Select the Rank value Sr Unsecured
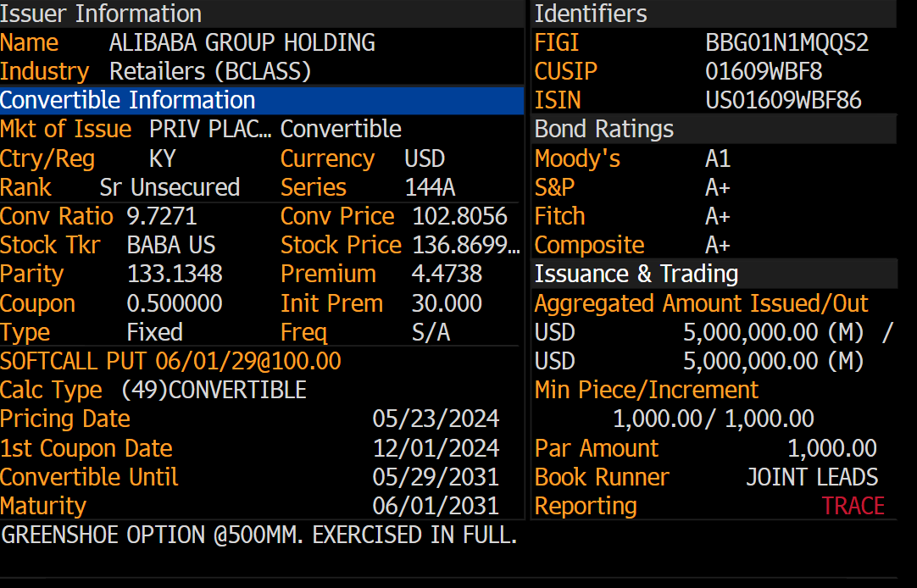The width and height of the screenshot is (917, 588). [170, 187]
